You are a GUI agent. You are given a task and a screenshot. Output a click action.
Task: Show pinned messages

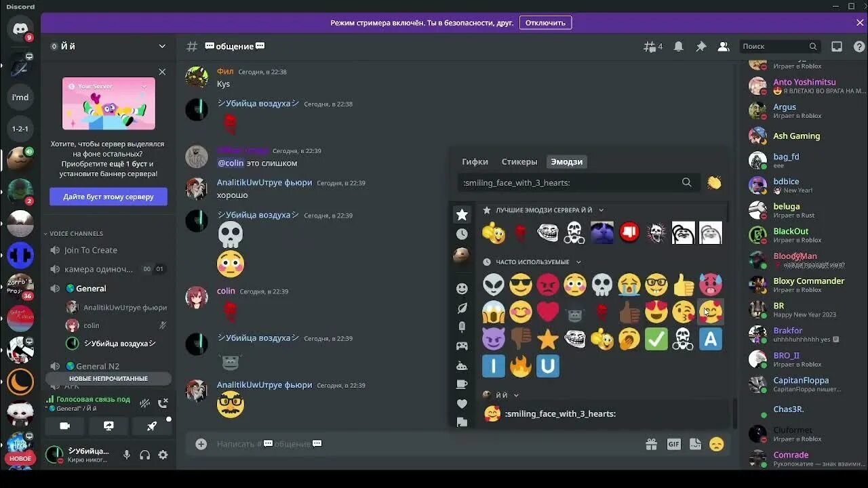click(x=701, y=46)
